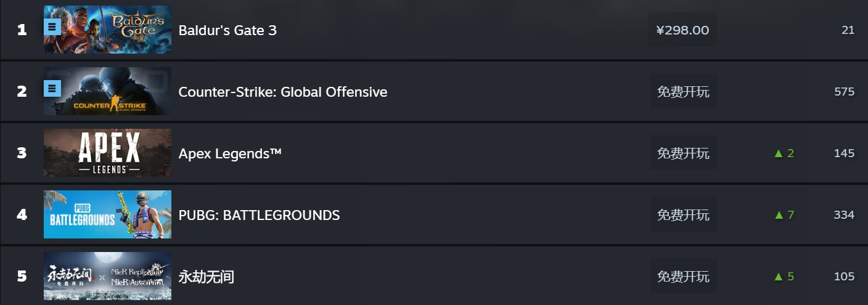868x305 pixels.
Task: Open the Apex Legends™ title link
Action: (x=230, y=153)
